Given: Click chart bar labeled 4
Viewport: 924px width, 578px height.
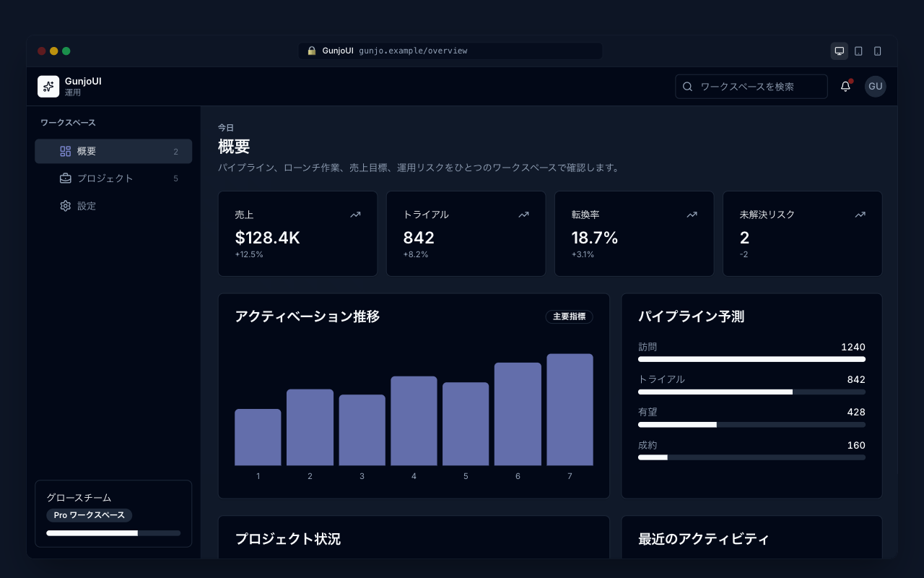Looking at the screenshot, I should pos(414,420).
